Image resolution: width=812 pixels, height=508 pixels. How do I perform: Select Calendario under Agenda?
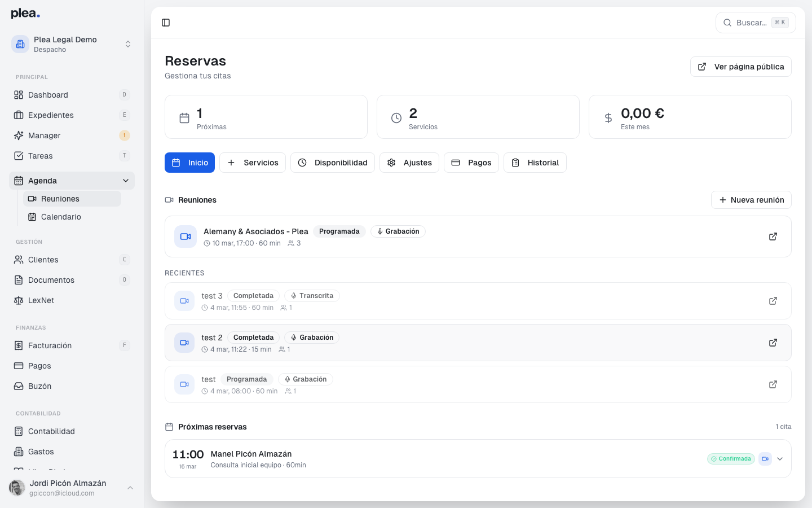(x=72, y=217)
